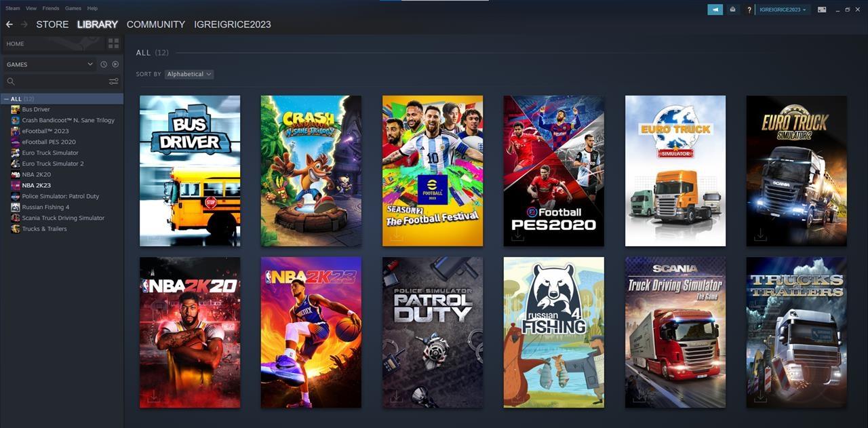Open Trucks & Trailers cover art
The image size is (868, 428).
(797, 332)
